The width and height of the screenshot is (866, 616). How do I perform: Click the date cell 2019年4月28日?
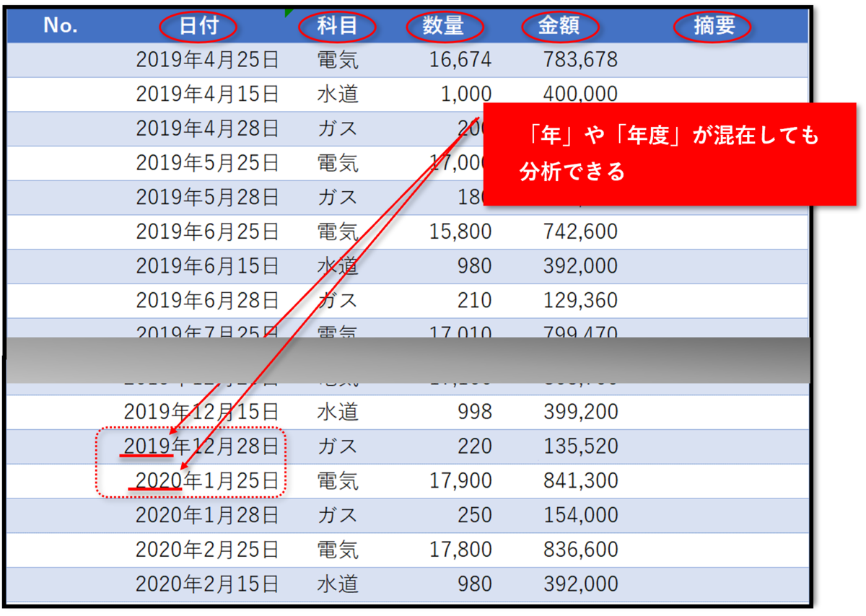pos(207,128)
